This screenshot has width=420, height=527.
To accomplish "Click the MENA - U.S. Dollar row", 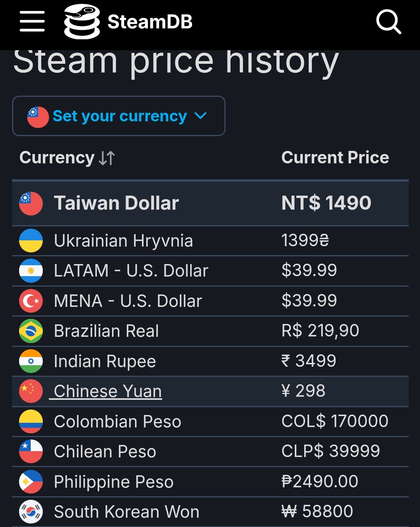I will point(210,301).
